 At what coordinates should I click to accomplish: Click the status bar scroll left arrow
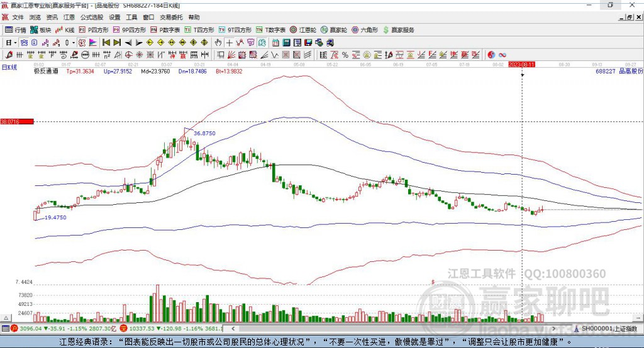pos(233,329)
